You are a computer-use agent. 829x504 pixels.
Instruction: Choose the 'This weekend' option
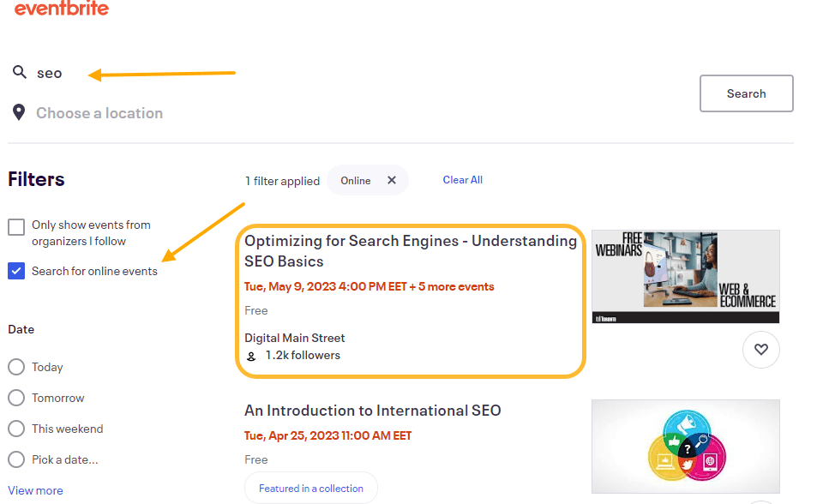(x=15, y=429)
